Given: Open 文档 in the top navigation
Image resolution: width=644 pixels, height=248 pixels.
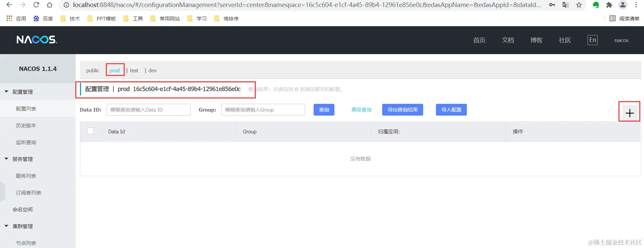Looking at the screenshot, I should 508,40.
